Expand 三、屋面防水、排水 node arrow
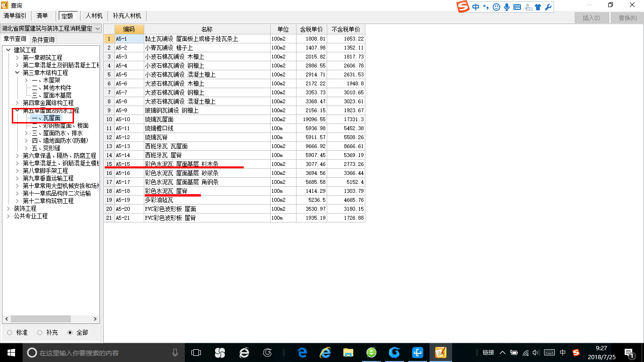This screenshot has width=644, height=362. click(x=26, y=133)
